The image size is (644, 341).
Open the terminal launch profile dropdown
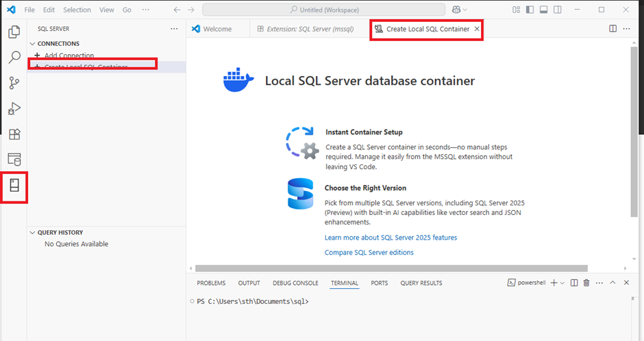(x=562, y=283)
